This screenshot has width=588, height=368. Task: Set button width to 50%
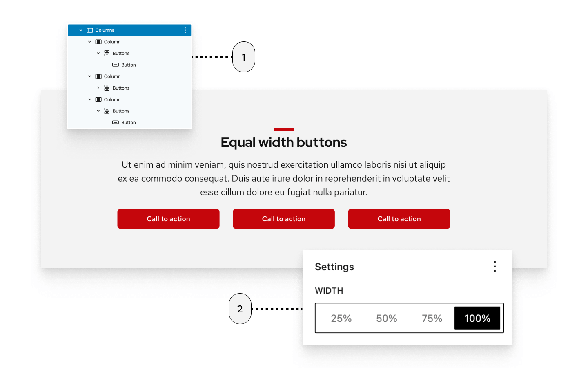[386, 318]
